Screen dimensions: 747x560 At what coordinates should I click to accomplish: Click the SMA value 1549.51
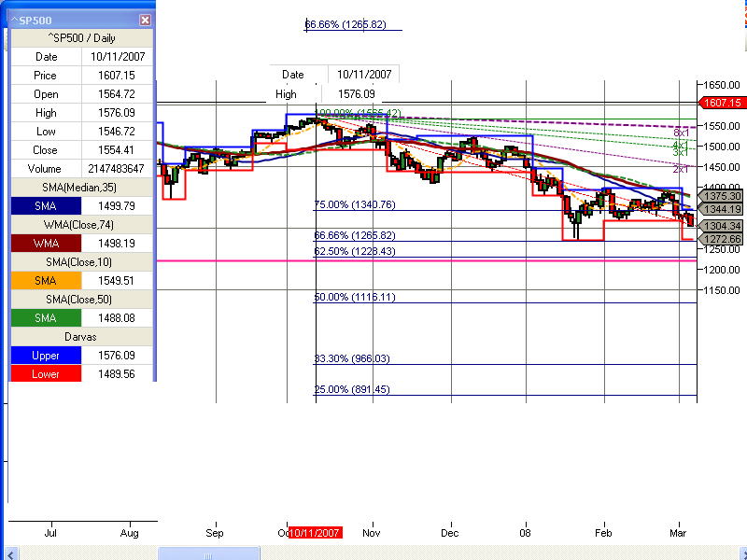click(118, 281)
